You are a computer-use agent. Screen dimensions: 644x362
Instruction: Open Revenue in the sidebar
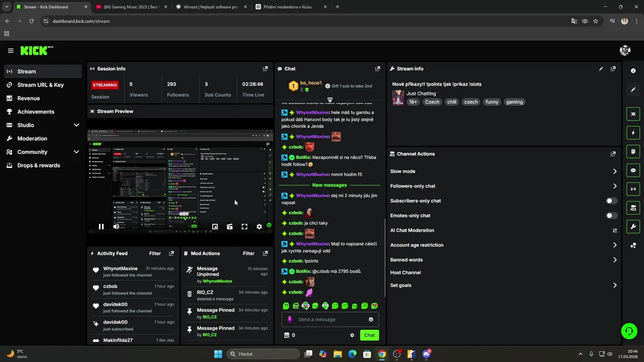43,99
